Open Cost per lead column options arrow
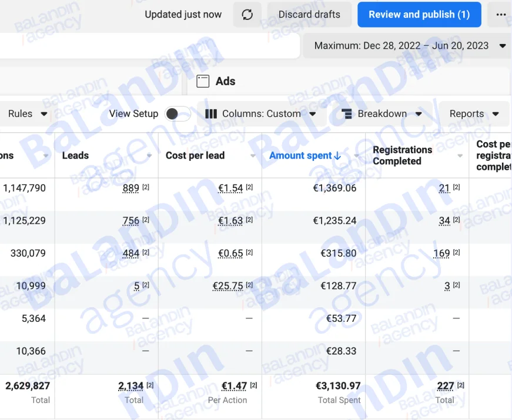This screenshot has height=420, width=512. (253, 156)
